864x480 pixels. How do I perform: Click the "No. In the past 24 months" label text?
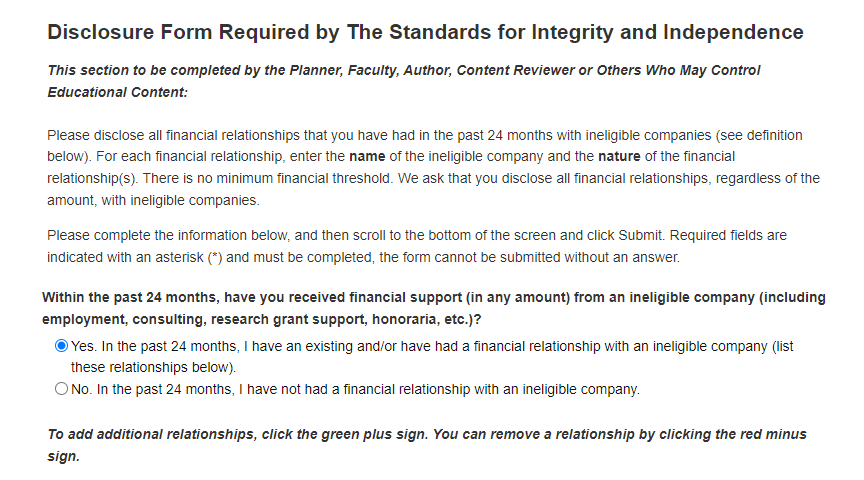click(158, 389)
